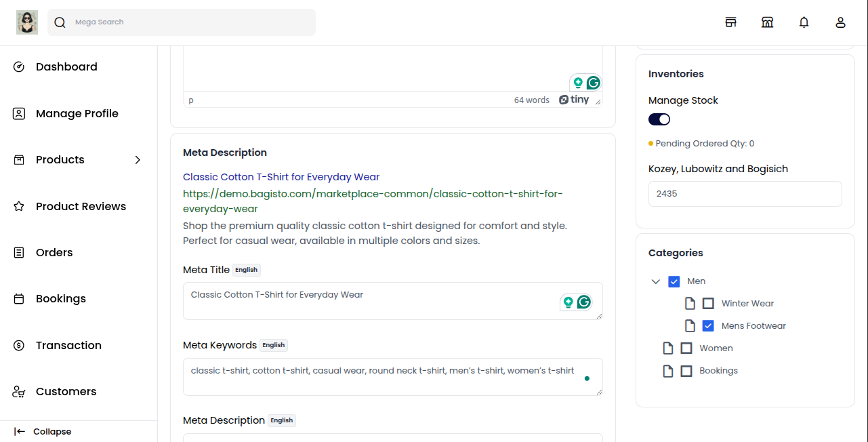Click the Grammarly icon in Meta Title field
The height and width of the screenshot is (442, 868).
pyautogui.click(x=583, y=302)
